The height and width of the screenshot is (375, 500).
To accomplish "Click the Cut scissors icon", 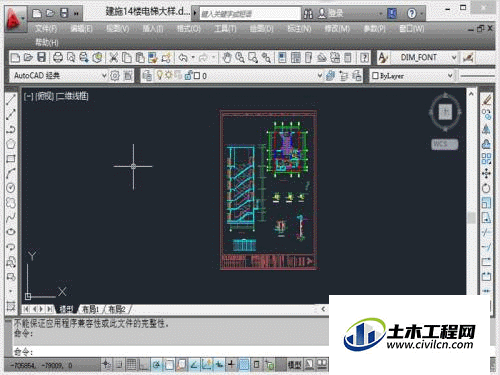I will [x=114, y=58].
